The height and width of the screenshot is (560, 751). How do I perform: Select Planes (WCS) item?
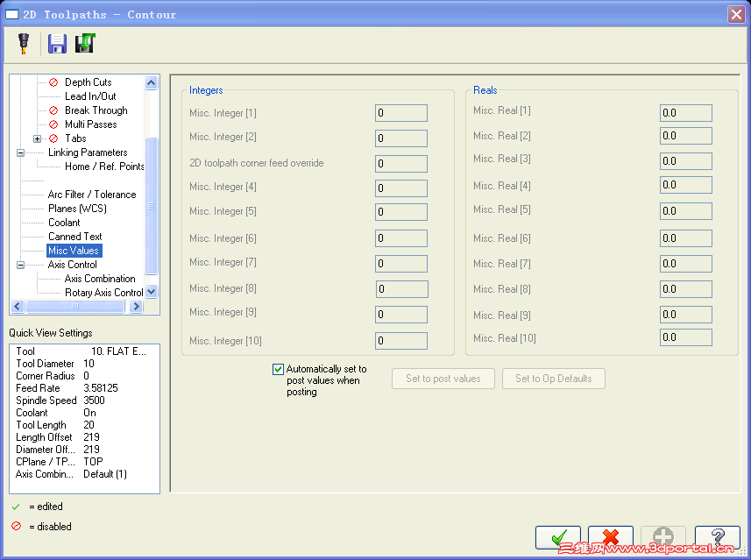[77, 209]
